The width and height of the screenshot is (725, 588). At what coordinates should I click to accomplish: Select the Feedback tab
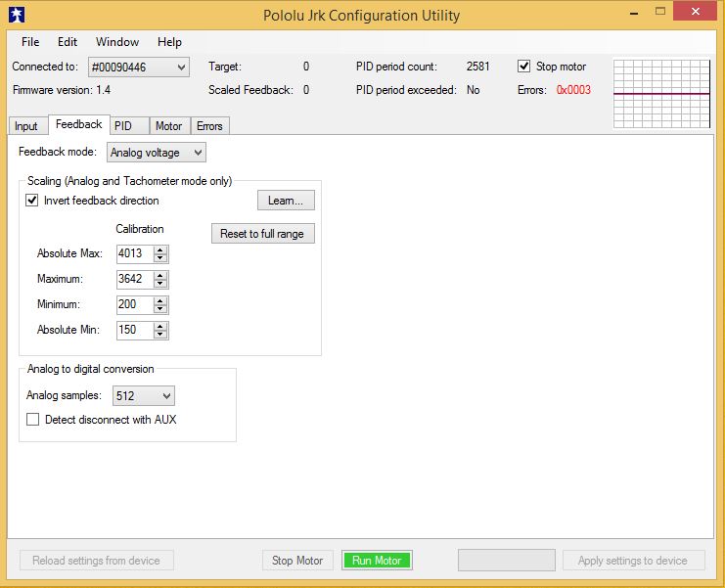[78, 124]
